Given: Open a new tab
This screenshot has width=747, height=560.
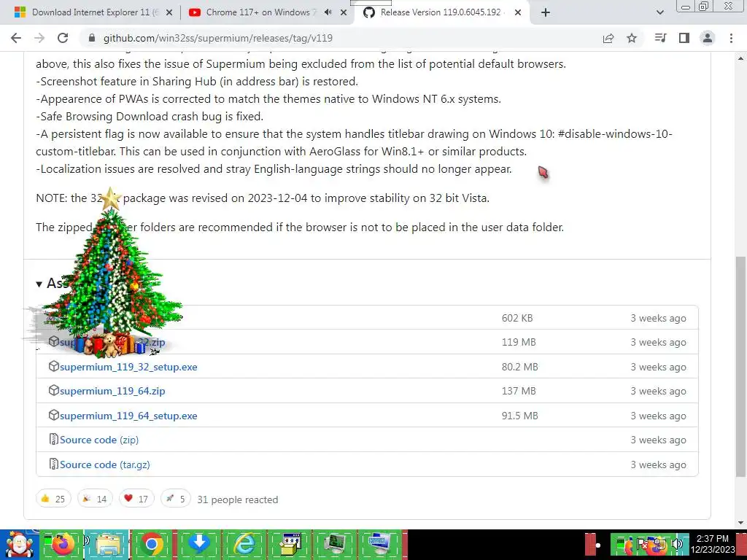Looking at the screenshot, I should pyautogui.click(x=546, y=13).
